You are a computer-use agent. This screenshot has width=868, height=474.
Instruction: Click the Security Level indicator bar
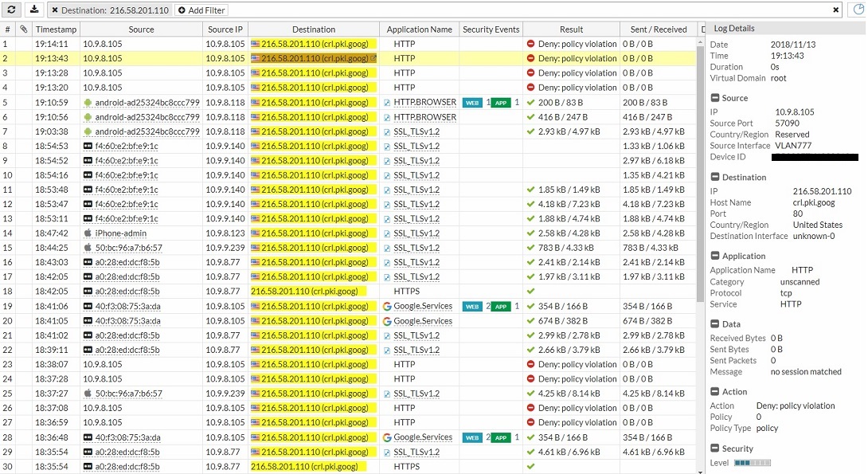753,463
